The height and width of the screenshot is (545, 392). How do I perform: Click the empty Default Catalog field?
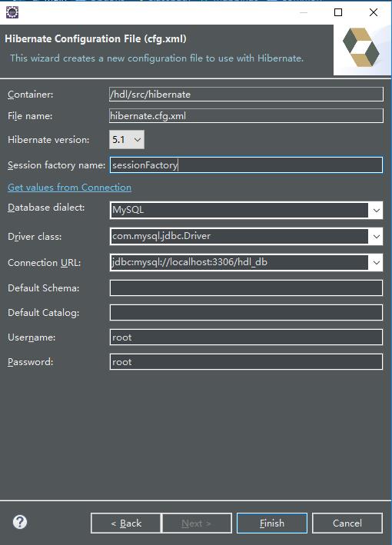(x=246, y=312)
